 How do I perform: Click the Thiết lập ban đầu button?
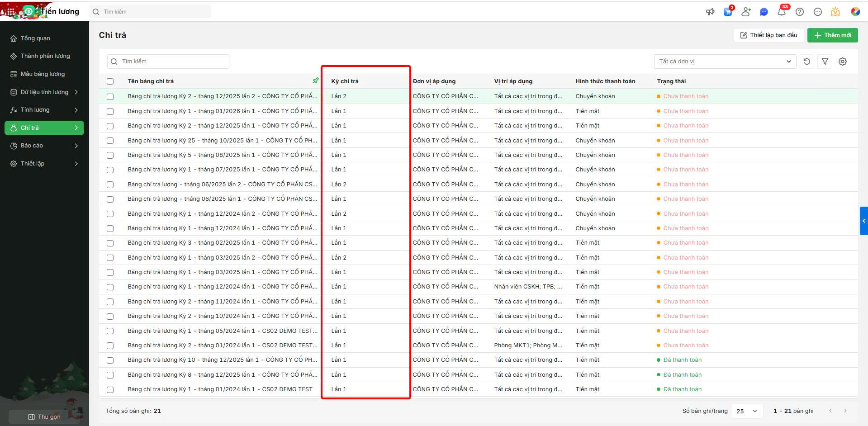[x=768, y=35]
